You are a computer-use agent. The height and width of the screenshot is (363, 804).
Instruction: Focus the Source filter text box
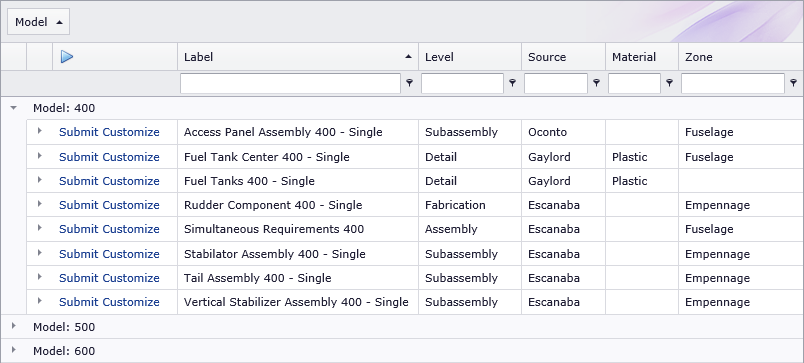[x=556, y=83]
